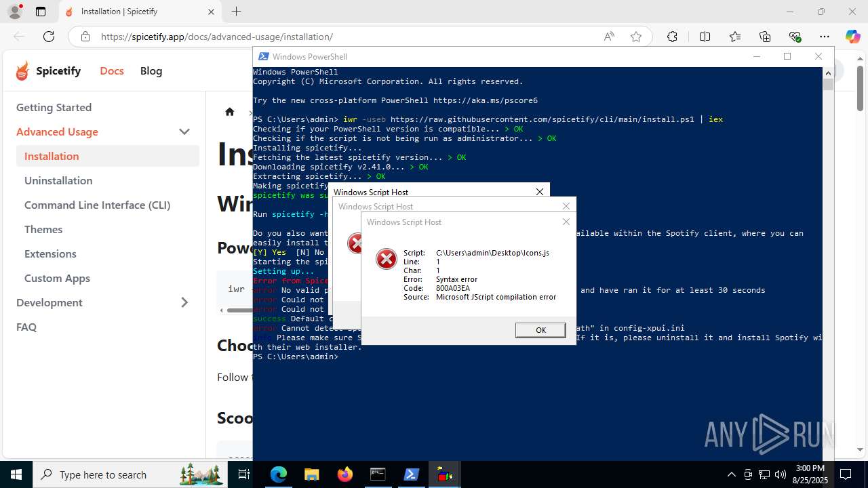Image resolution: width=868 pixels, height=488 pixels.
Task: Click OK in the Windows Script Host dialog
Action: (x=540, y=330)
